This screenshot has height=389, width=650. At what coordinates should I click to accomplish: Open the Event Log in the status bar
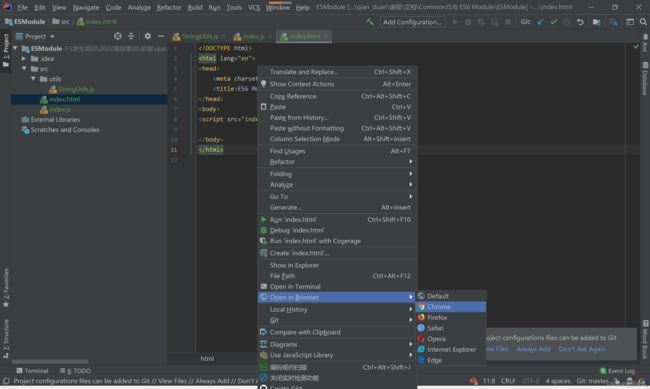617,371
